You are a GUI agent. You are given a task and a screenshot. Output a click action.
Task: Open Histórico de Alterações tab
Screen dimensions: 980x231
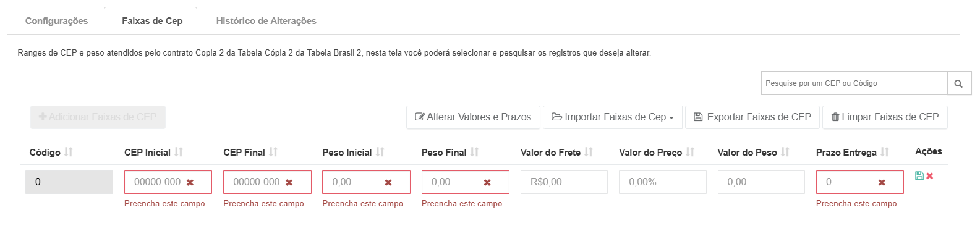266,21
